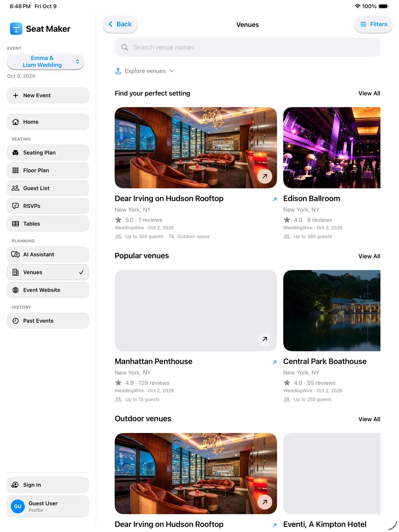Click the Explore venues map pin icon
The image size is (399, 532).
coord(118,71)
